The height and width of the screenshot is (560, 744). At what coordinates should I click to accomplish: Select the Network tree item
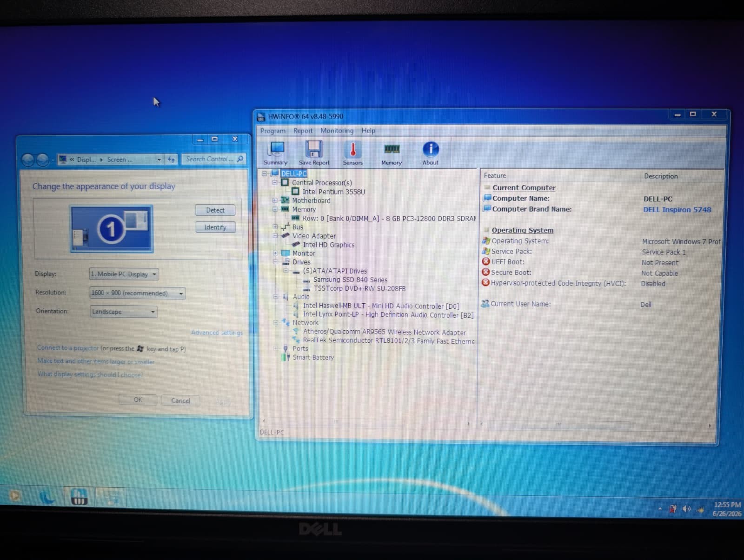pos(306,322)
